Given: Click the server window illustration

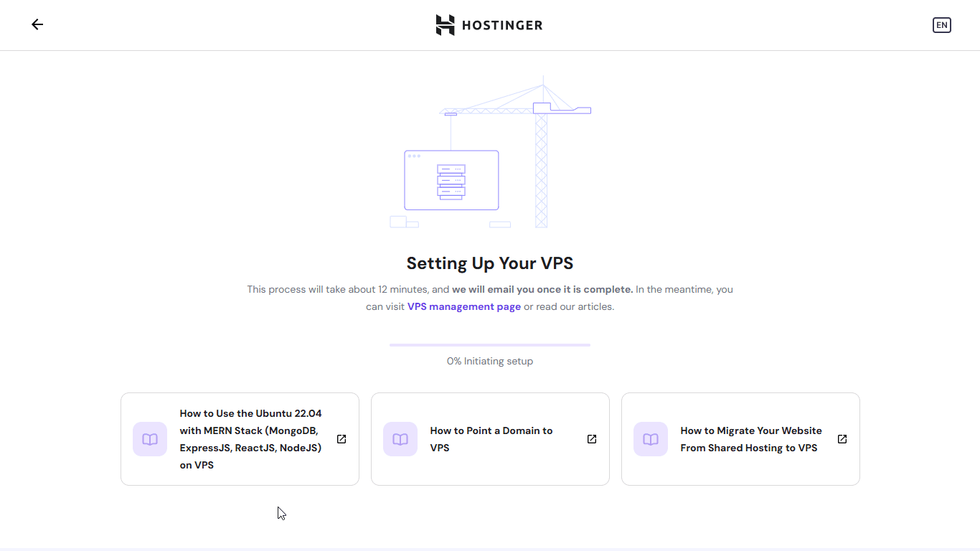Looking at the screenshot, I should tap(451, 180).
